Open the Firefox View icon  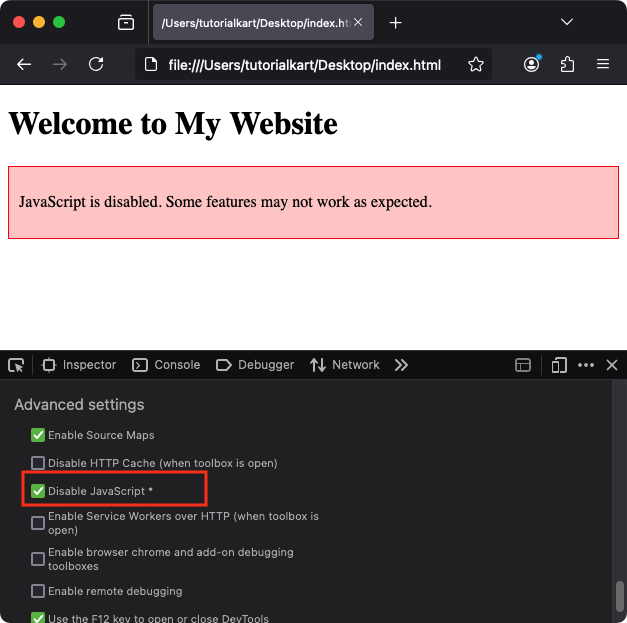[x=125, y=22]
